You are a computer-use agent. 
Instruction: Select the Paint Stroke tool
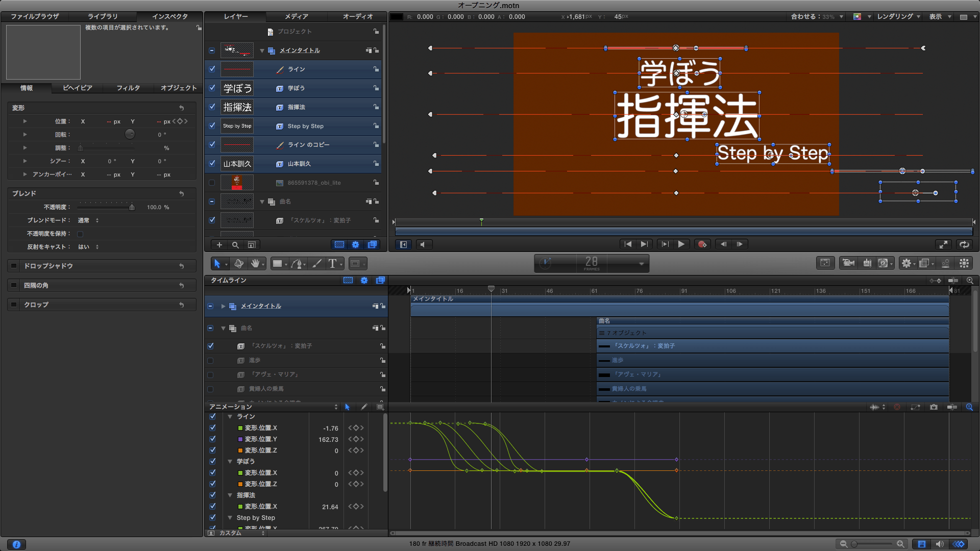(x=317, y=263)
